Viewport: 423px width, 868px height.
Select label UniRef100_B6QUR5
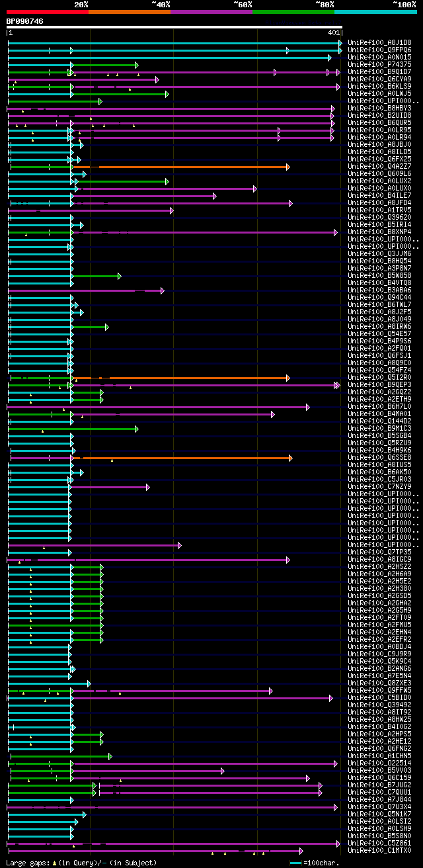pyautogui.click(x=379, y=122)
